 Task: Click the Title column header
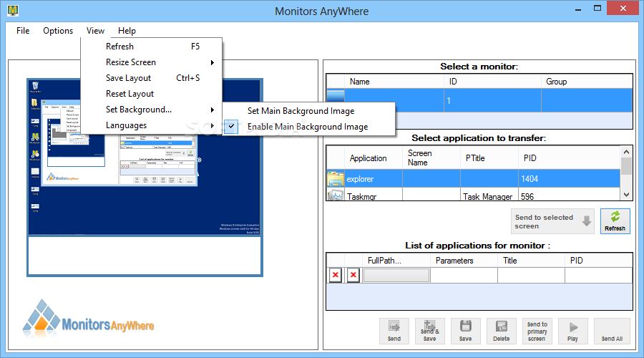(x=531, y=261)
